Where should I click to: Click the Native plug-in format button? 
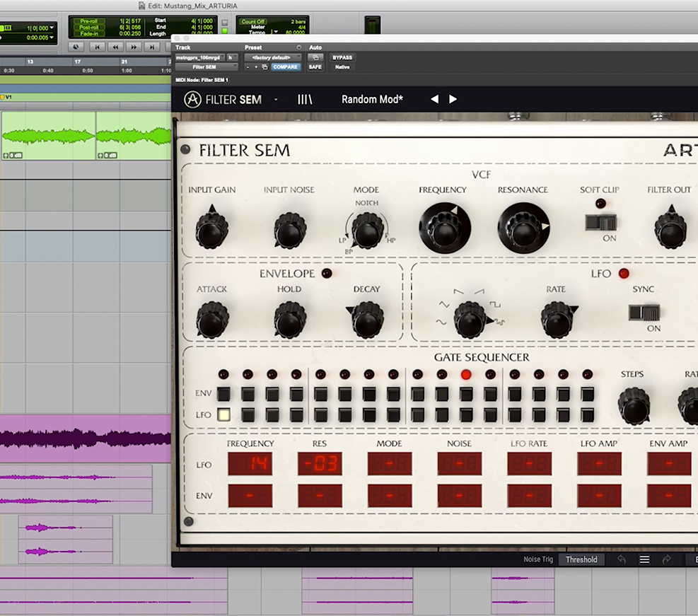[342, 67]
